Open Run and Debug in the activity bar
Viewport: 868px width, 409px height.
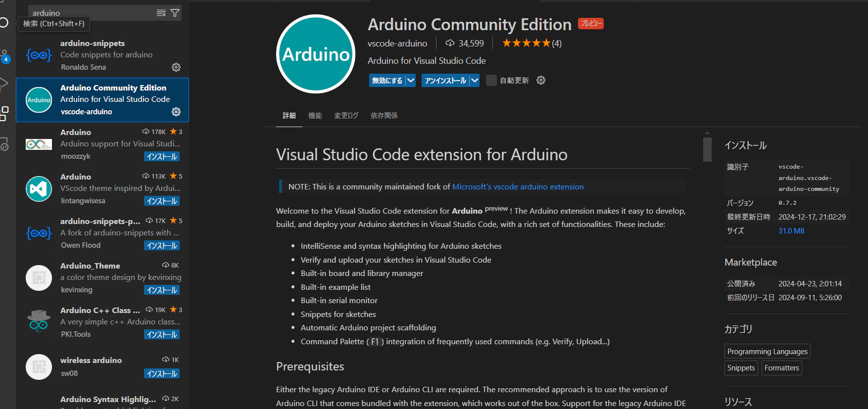coord(4,84)
